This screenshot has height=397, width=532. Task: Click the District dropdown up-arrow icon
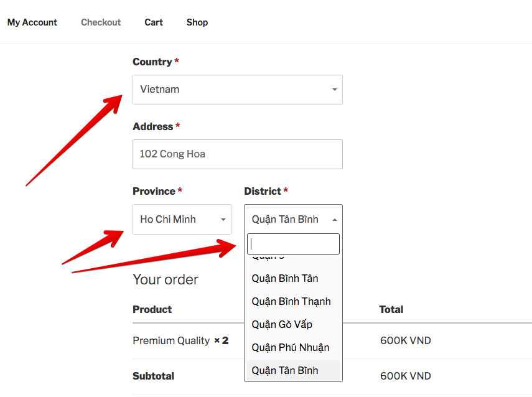pyautogui.click(x=335, y=220)
